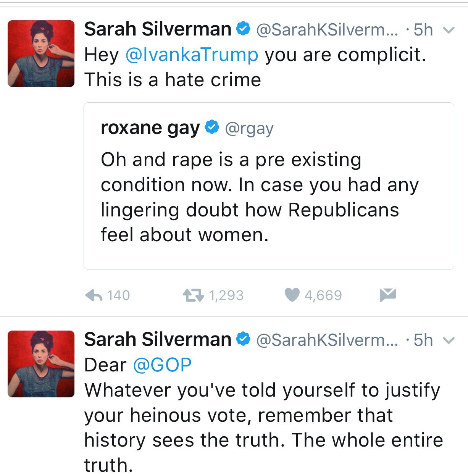The height and width of the screenshot is (476, 468).
Task: Click roxane gay's verified badge
Action: coord(212,127)
